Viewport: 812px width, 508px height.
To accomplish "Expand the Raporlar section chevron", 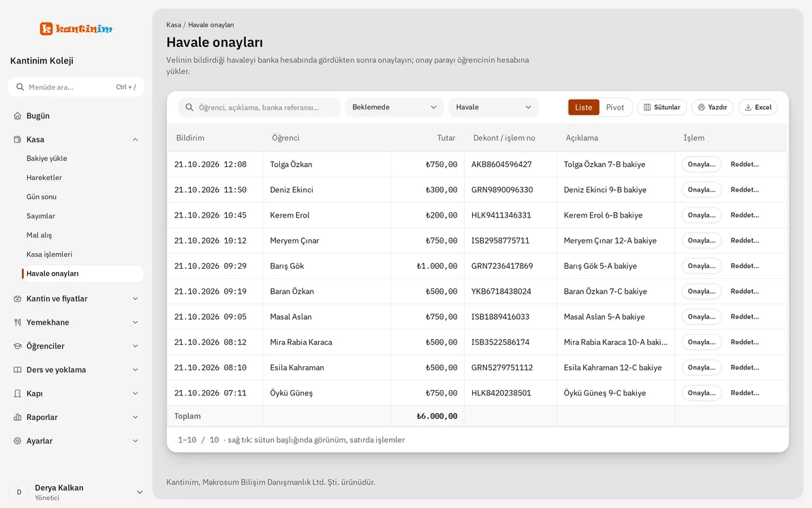I will point(135,417).
